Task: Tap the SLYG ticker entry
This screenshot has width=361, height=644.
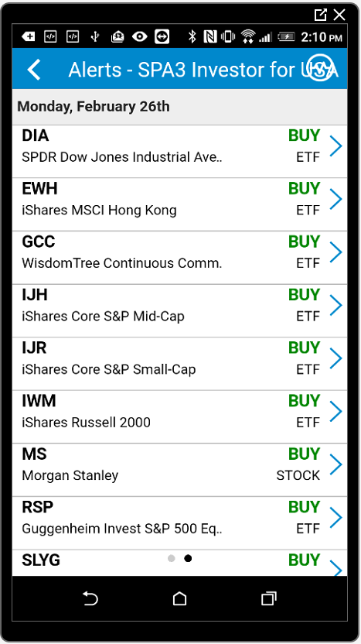Action: click(41, 560)
